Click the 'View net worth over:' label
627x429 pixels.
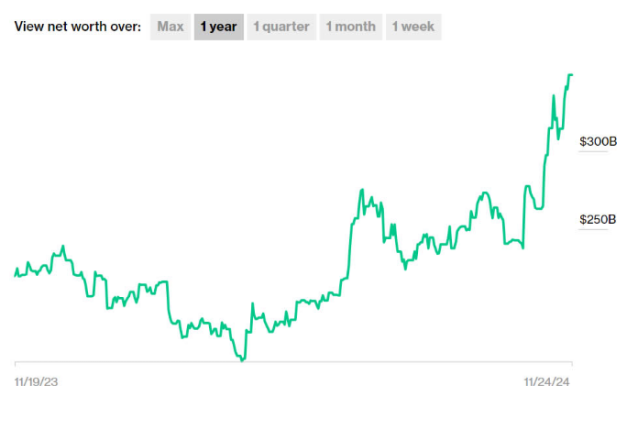tap(77, 27)
